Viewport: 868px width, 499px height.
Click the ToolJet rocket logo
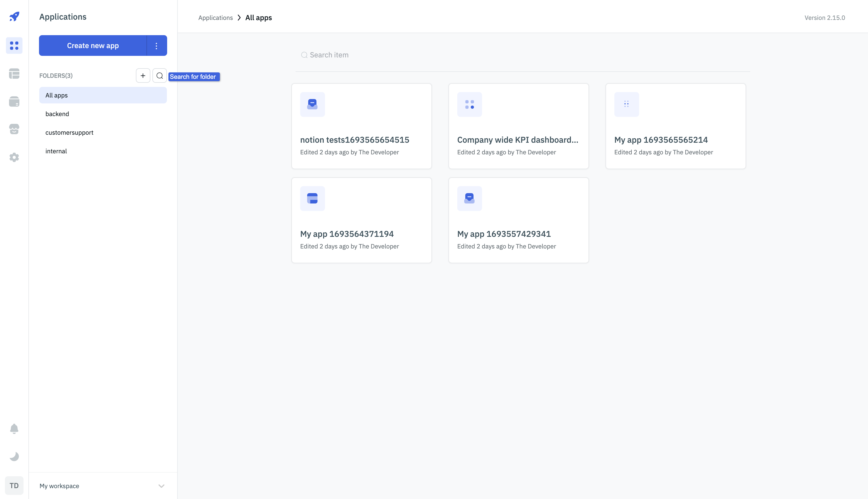click(x=14, y=16)
